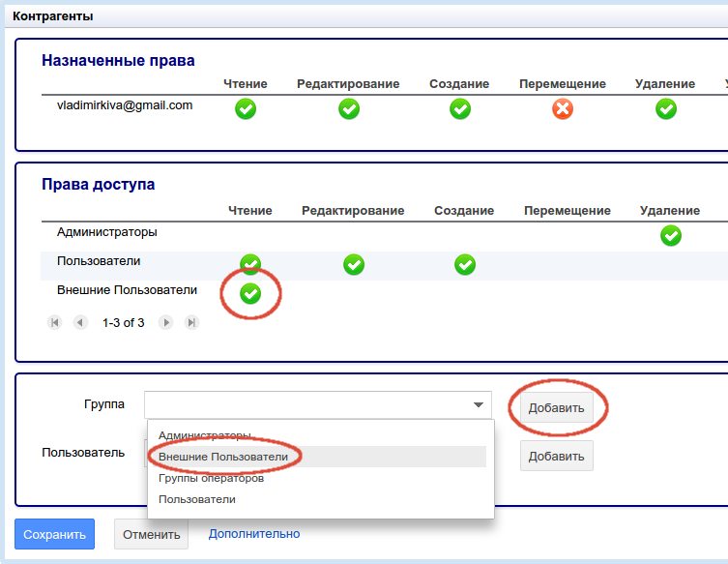Click the Контрагенты window title
728x564 pixels.
(52, 16)
